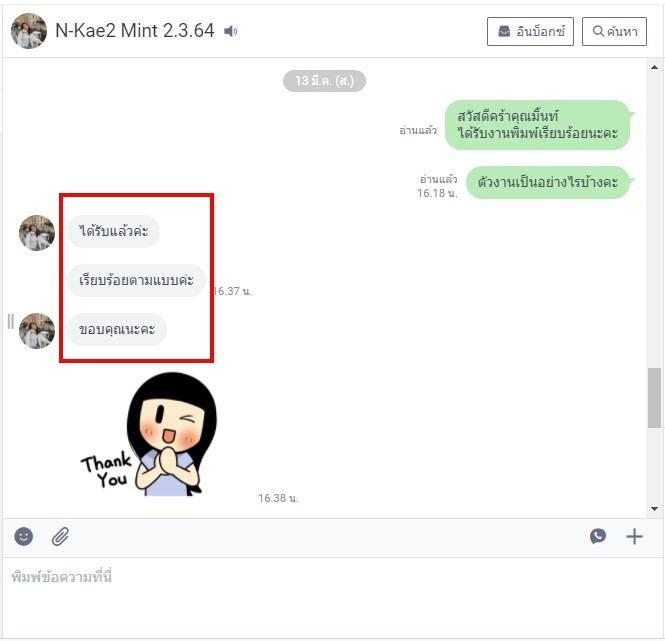Open the ค้นหา search button
This screenshot has width=665, height=641.
click(x=614, y=31)
